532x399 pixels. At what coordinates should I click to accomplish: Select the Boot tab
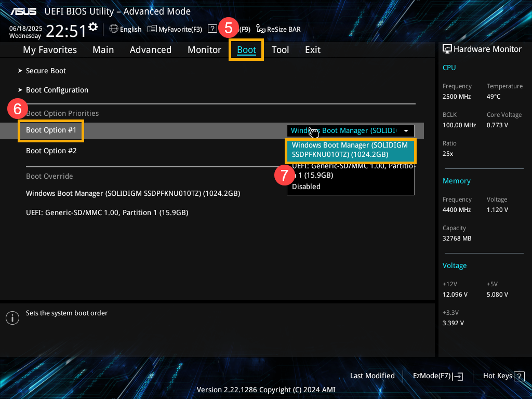point(246,50)
